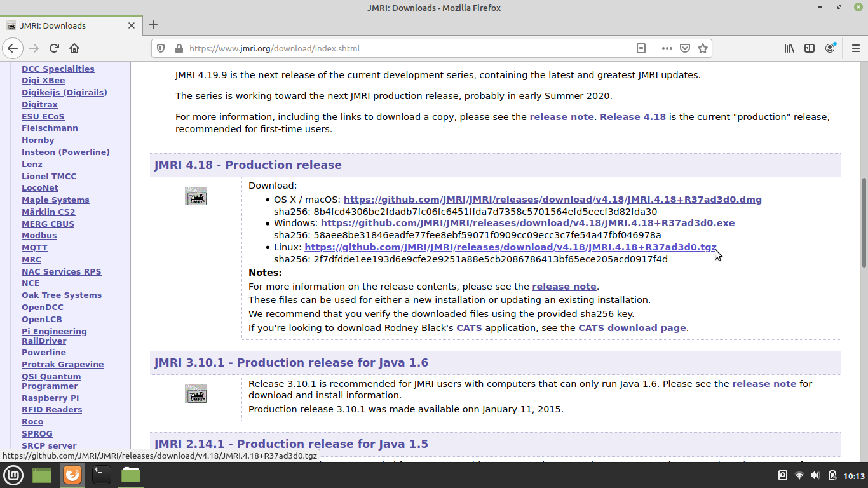This screenshot has width=868, height=488.
Task: Open the Library bookmarks icon
Action: click(x=789, y=48)
